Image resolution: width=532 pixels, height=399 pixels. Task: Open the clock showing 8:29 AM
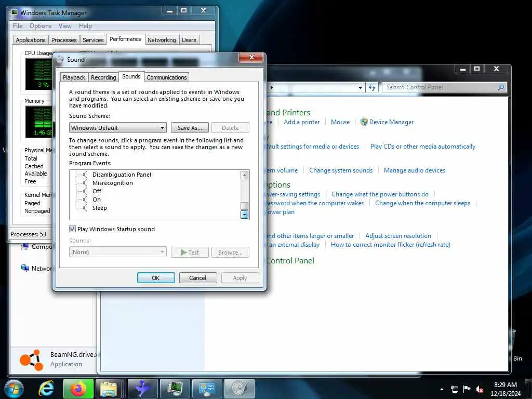(x=505, y=389)
